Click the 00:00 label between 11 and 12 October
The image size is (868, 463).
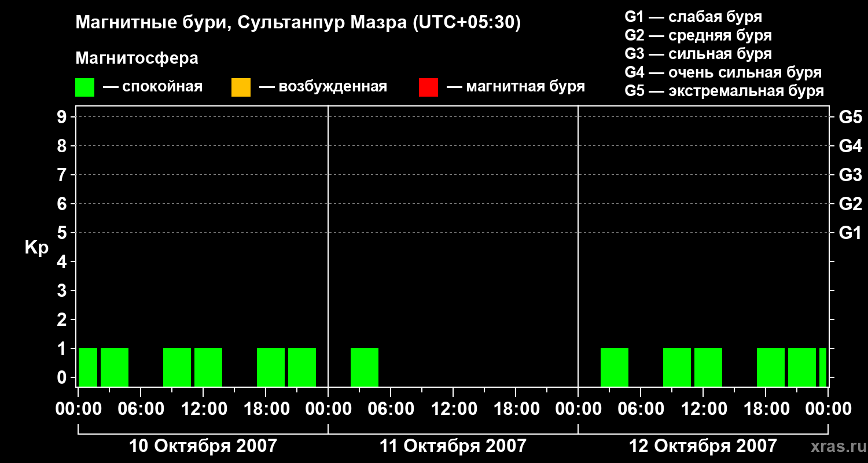coord(578,409)
